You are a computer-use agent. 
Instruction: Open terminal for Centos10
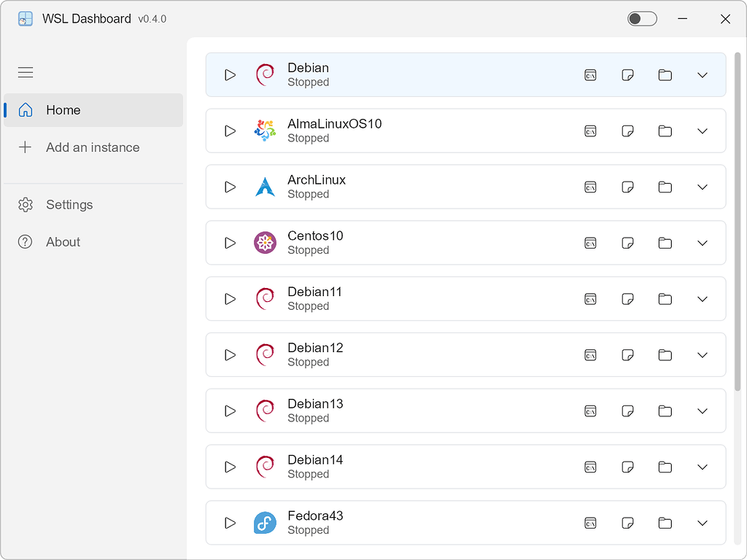click(x=590, y=244)
